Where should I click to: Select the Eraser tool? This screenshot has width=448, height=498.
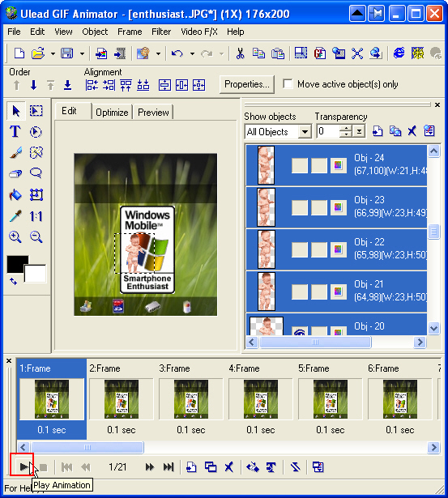[15, 173]
